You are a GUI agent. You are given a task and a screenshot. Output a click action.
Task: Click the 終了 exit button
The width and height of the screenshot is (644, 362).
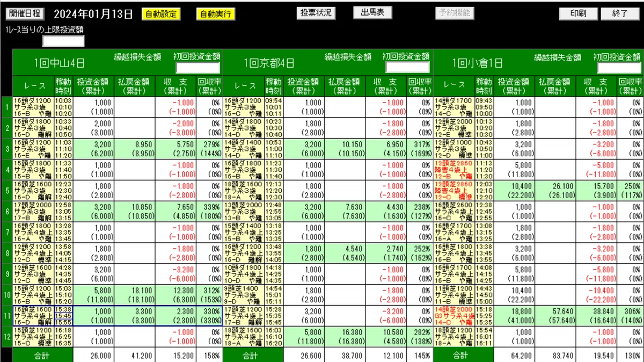pos(620,13)
